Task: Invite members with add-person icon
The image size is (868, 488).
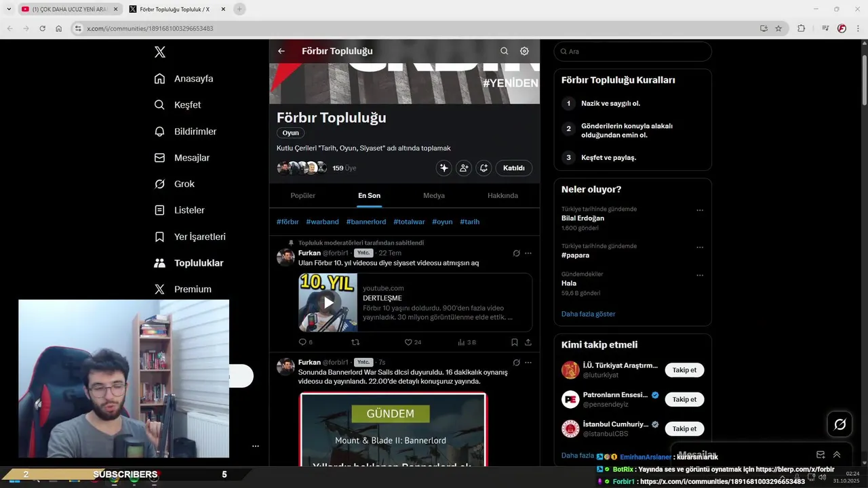Action: click(x=464, y=168)
